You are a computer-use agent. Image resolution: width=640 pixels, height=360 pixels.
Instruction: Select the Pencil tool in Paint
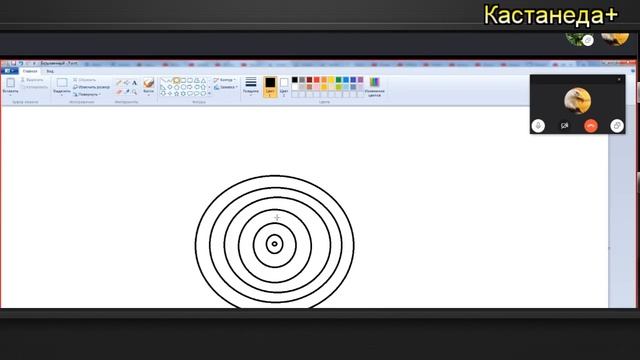(119, 83)
